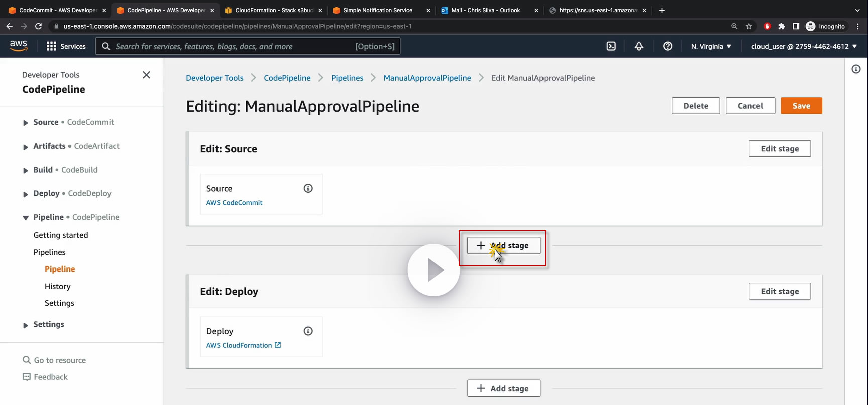Save the pipeline changes
Screen dimensions: 868x405
click(801, 106)
